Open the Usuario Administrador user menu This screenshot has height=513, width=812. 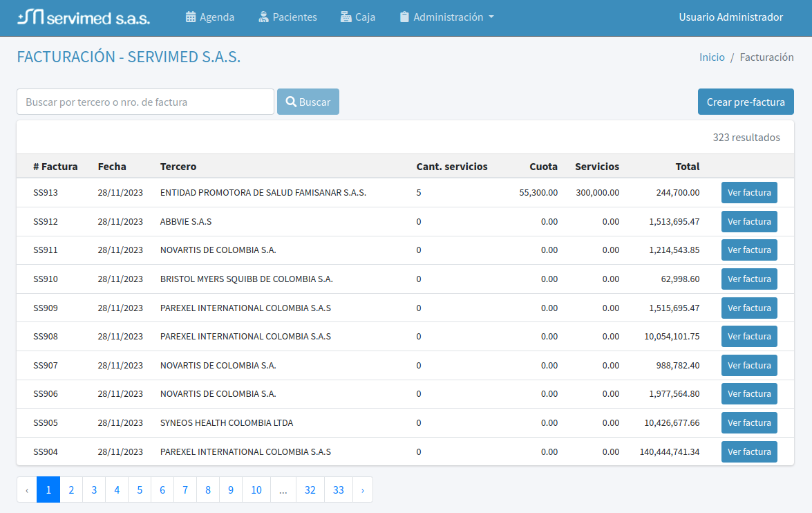pyautogui.click(x=730, y=17)
